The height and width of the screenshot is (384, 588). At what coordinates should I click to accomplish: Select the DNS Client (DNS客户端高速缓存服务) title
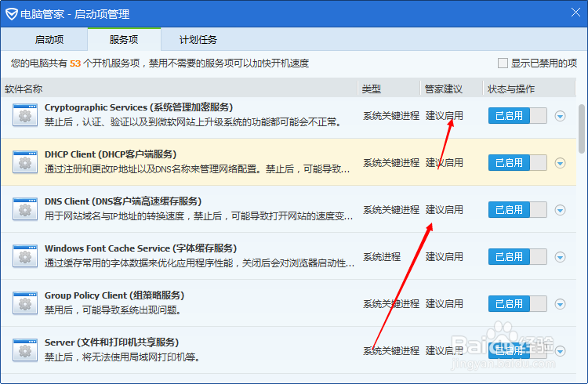click(x=123, y=201)
